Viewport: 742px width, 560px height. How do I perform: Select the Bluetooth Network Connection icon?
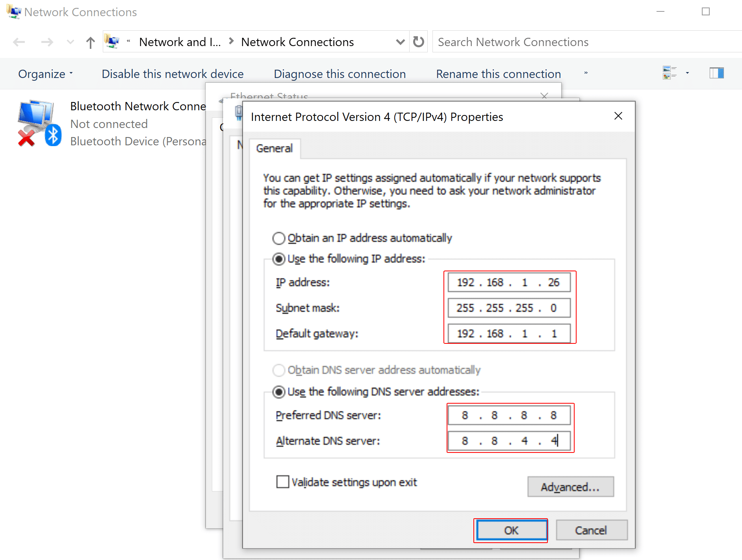tap(39, 123)
